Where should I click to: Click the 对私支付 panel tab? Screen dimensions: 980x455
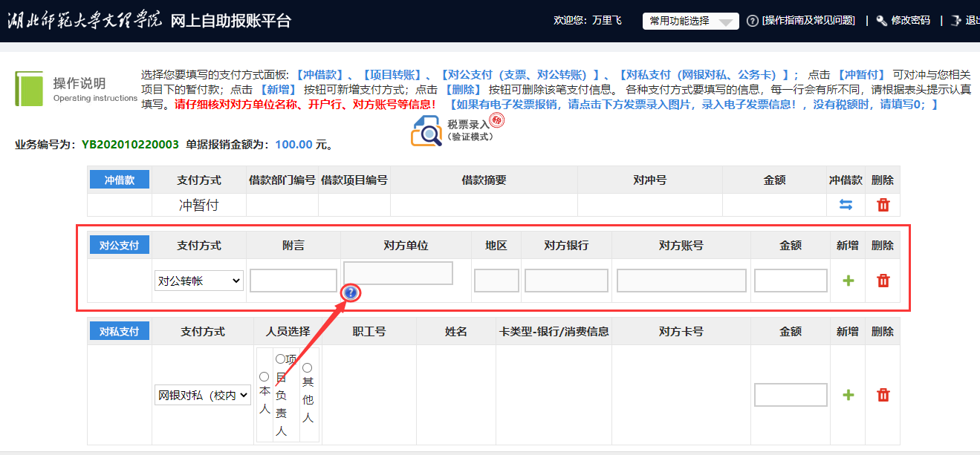(120, 331)
